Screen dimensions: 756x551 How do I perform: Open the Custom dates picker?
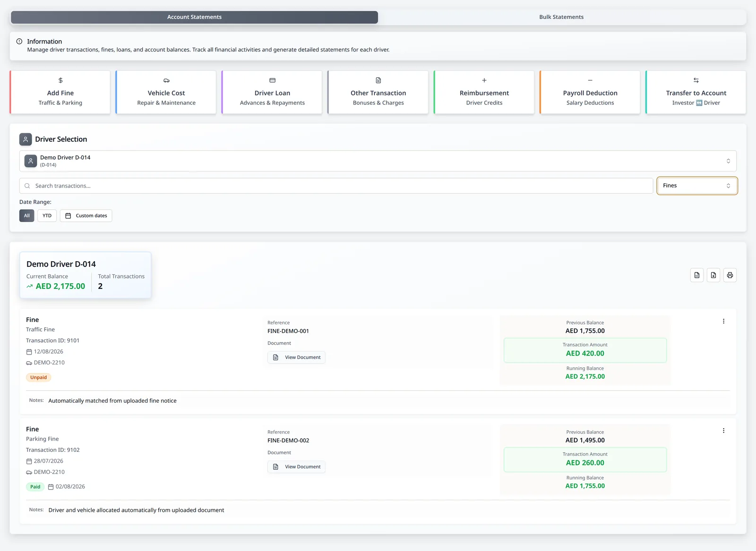(x=86, y=216)
